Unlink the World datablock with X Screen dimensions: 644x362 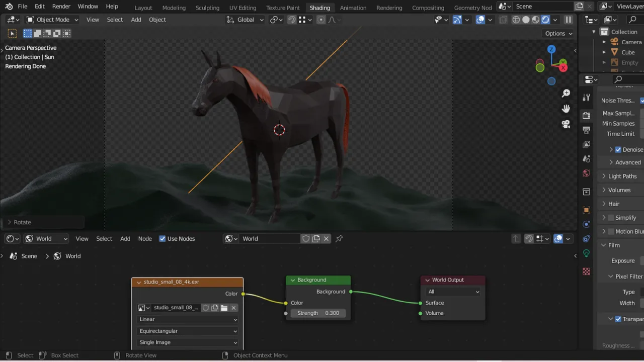pyautogui.click(x=326, y=239)
